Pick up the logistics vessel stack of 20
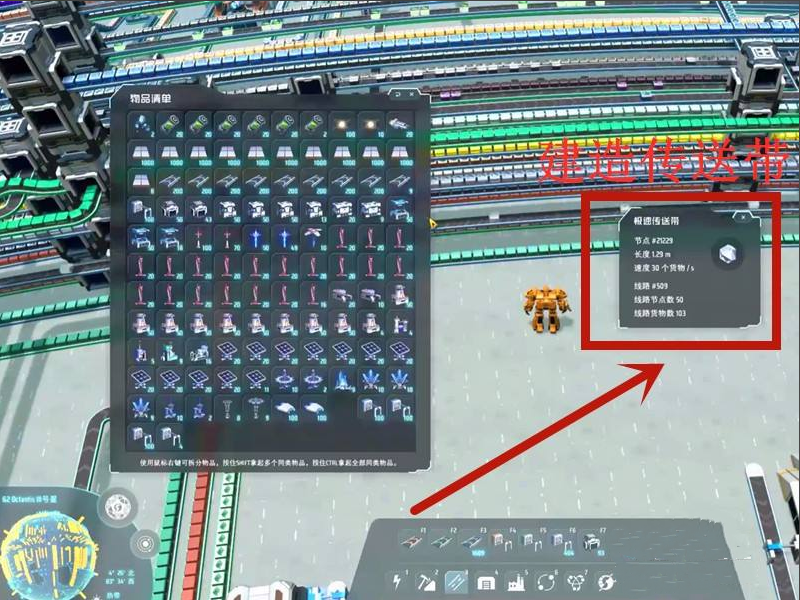Viewport: 800px width, 600px height. [400, 125]
